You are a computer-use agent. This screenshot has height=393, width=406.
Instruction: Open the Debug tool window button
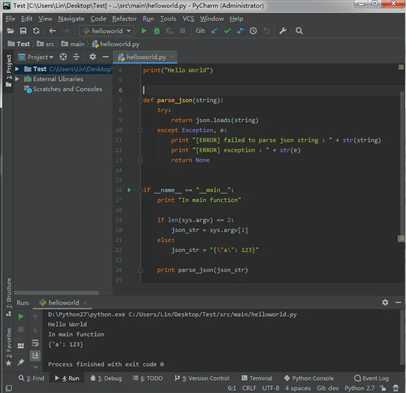[x=106, y=378]
